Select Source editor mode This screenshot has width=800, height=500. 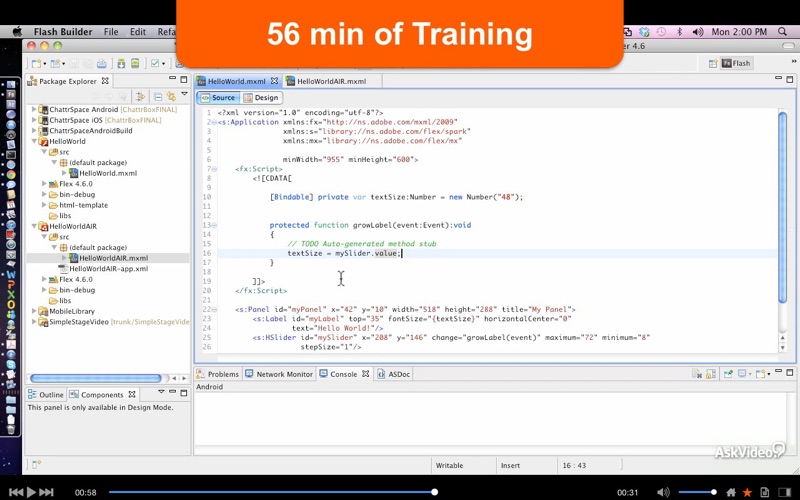[x=218, y=97]
